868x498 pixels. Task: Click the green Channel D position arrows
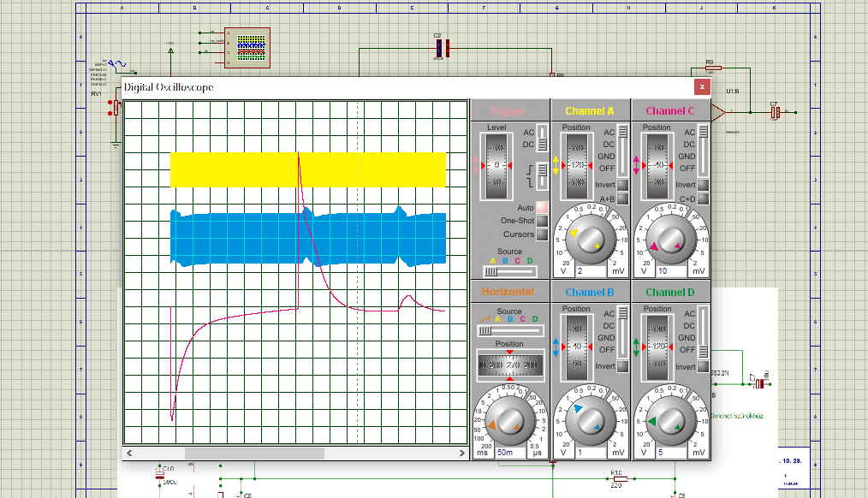(x=636, y=347)
